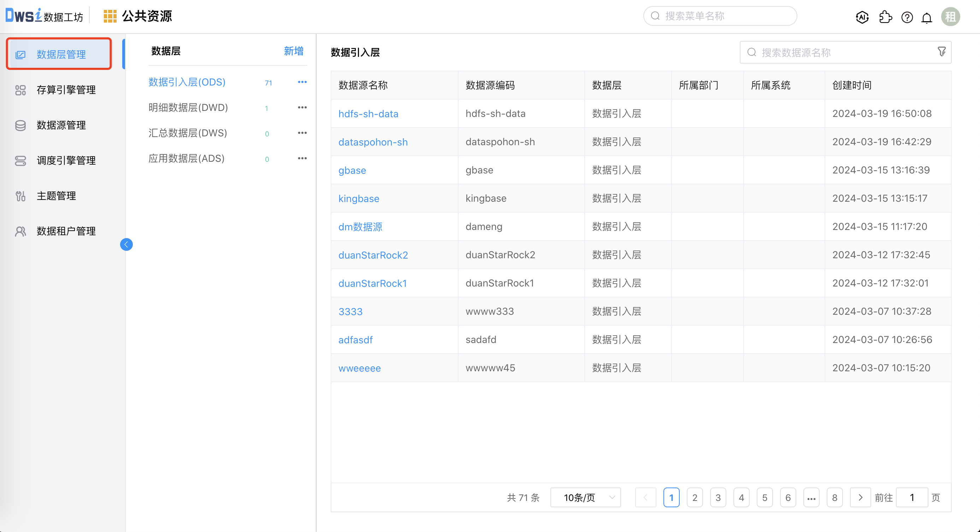The image size is (980, 532).
Task: Open the AI assistant icon
Action: pyautogui.click(x=862, y=17)
